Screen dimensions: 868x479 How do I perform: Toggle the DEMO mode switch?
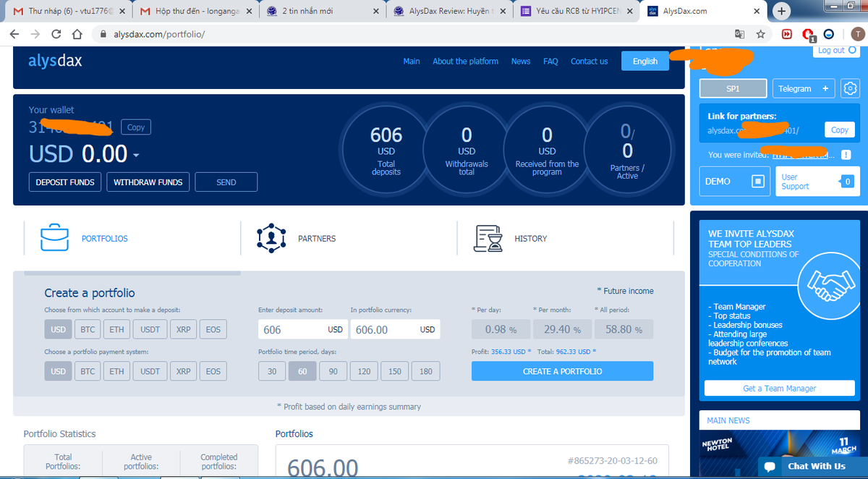758,181
